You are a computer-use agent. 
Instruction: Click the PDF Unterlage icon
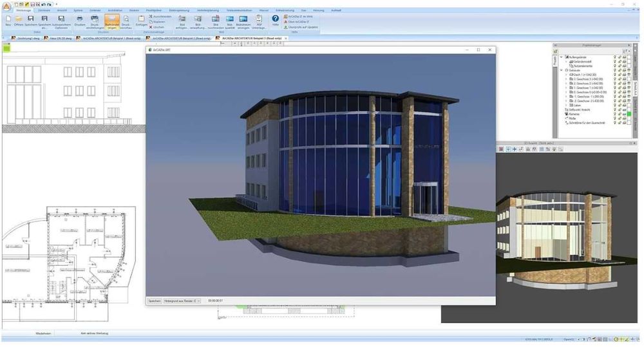pos(259,21)
